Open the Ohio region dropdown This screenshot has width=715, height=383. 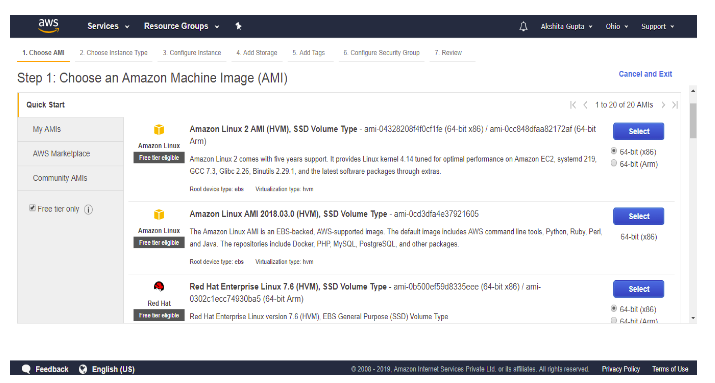click(617, 26)
